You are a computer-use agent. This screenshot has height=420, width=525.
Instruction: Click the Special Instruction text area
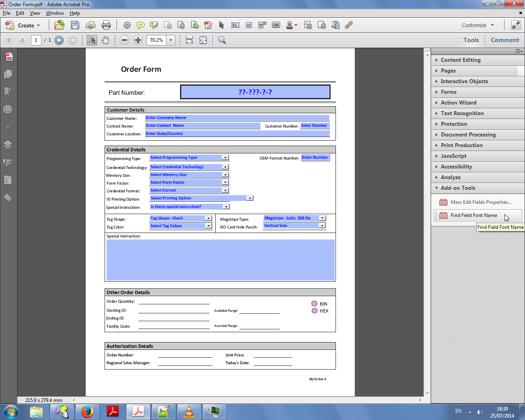pos(220,260)
